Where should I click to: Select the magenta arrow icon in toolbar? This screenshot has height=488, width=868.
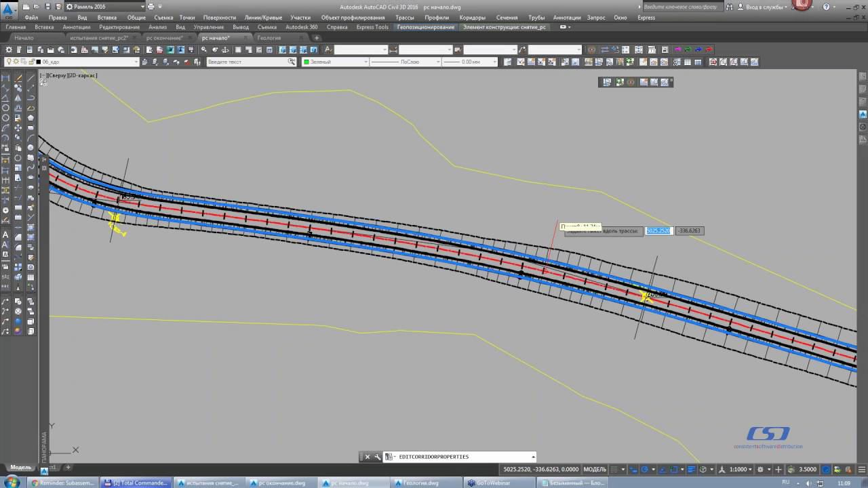677,50
